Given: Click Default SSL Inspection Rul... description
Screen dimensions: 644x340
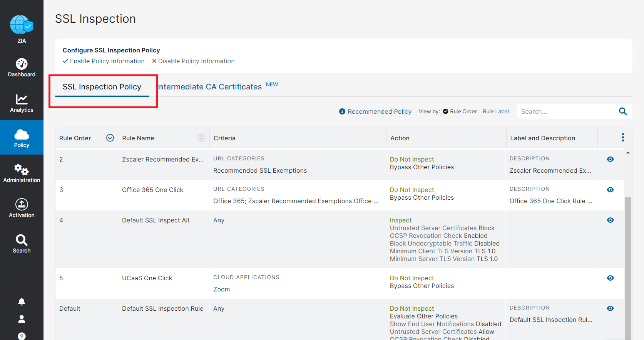Looking at the screenshot, I should pyautogui.click(x=551, y=320).
